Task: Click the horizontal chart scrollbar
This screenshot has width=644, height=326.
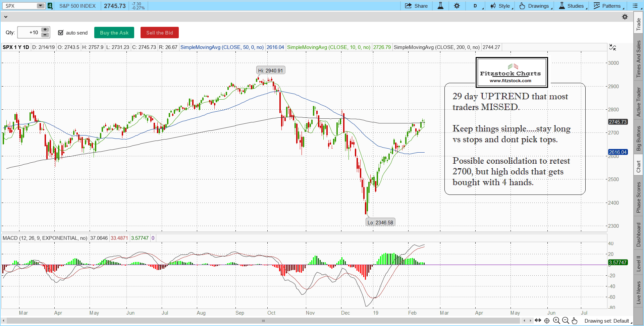Action: [x=263, y=321]
